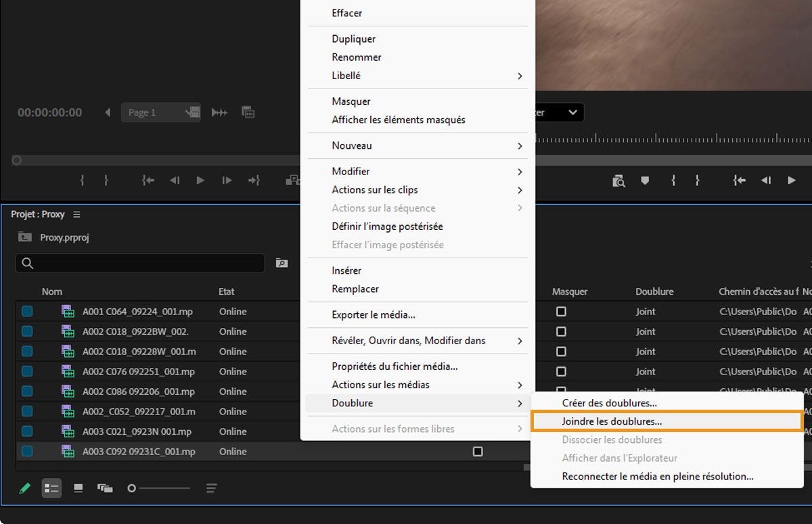Viewport: 812px width, 524px height.
Task: Switch the Project panel to List view
Action: [51, 487]
